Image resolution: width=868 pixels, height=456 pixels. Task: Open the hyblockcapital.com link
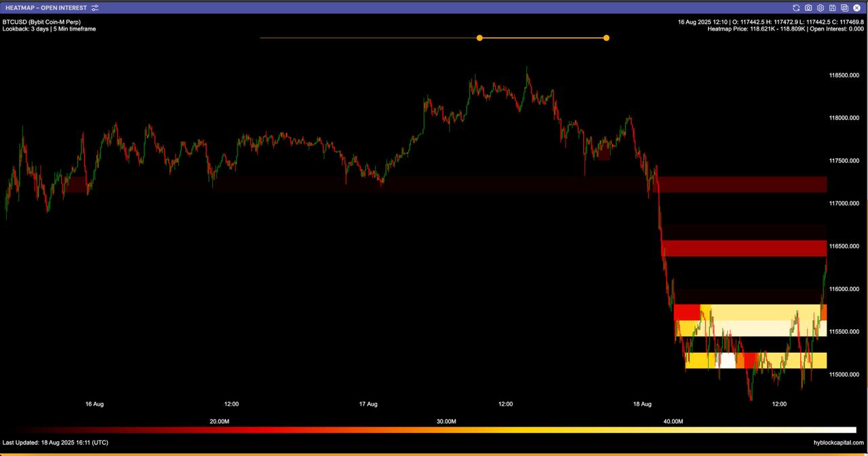coord(839,442)
